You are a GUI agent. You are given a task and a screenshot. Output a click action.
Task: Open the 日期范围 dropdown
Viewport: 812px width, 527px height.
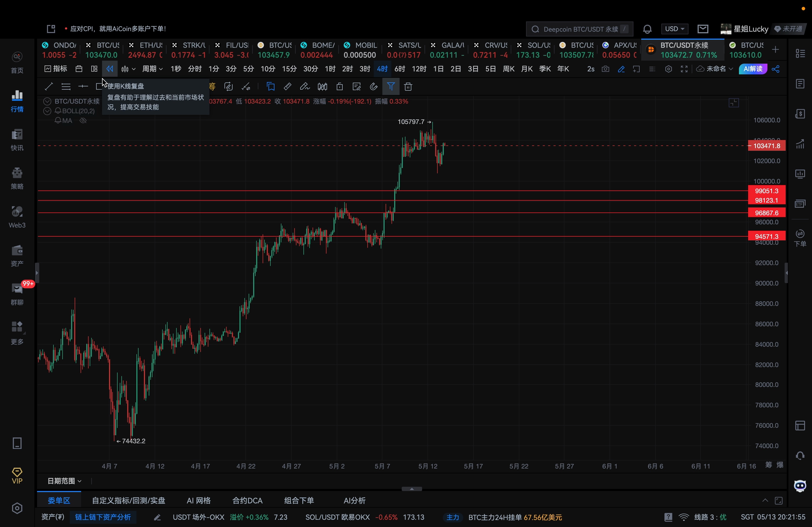pyautogui.click(x=63, y=481)
